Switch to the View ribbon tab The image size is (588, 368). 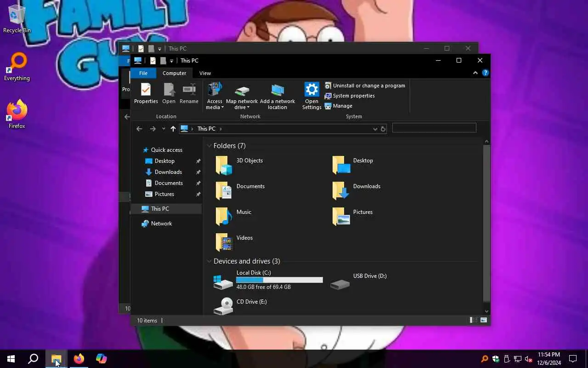(x=205, y=73)
